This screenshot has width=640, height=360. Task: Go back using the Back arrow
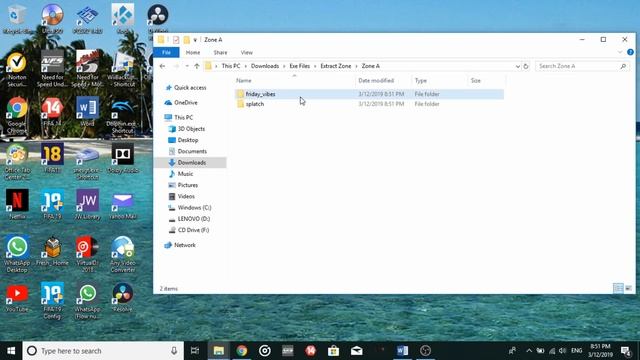(x=162, y=66)
